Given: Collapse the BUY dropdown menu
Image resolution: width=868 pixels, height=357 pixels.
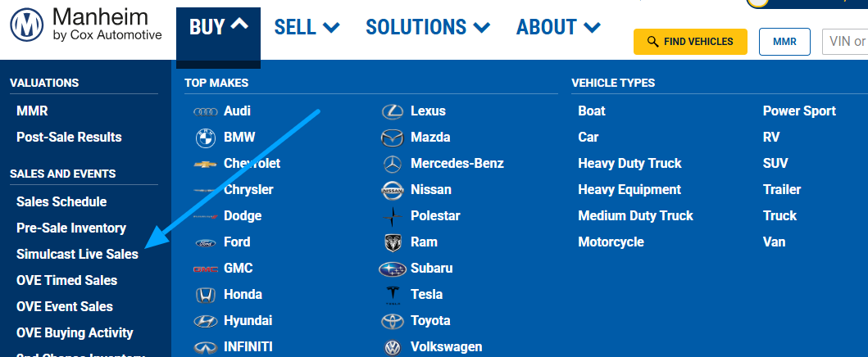Looking at the screenshot, I should [218, 27].
